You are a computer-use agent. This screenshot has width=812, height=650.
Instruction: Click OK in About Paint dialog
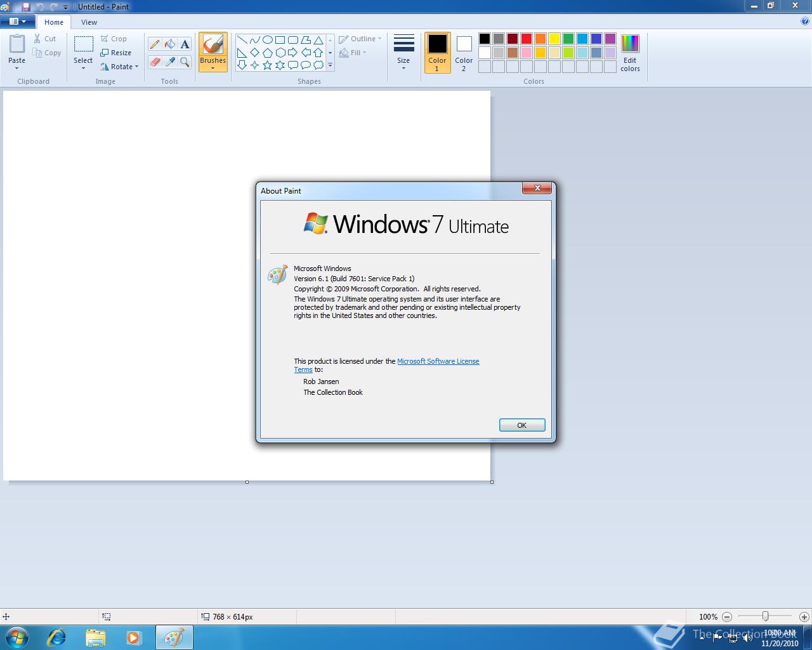click(x=522, y=425)
